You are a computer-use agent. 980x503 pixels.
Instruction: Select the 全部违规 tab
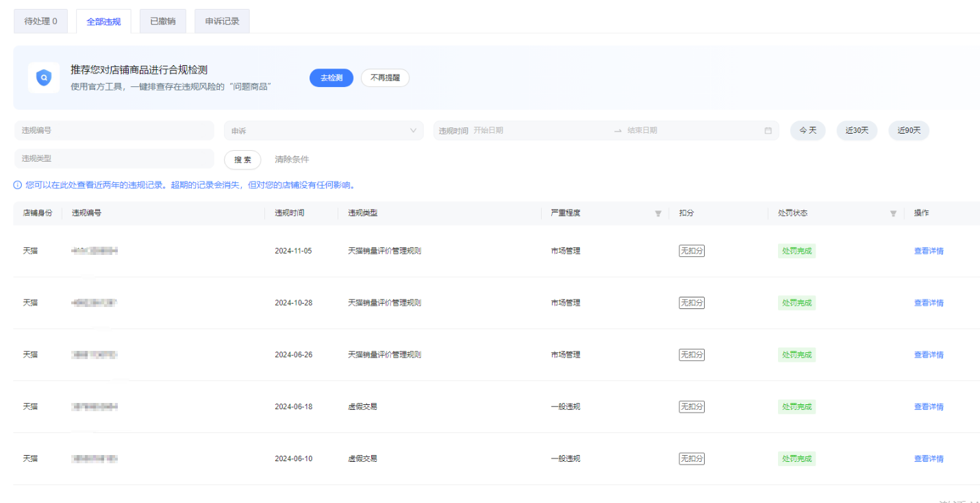point(103,21)
